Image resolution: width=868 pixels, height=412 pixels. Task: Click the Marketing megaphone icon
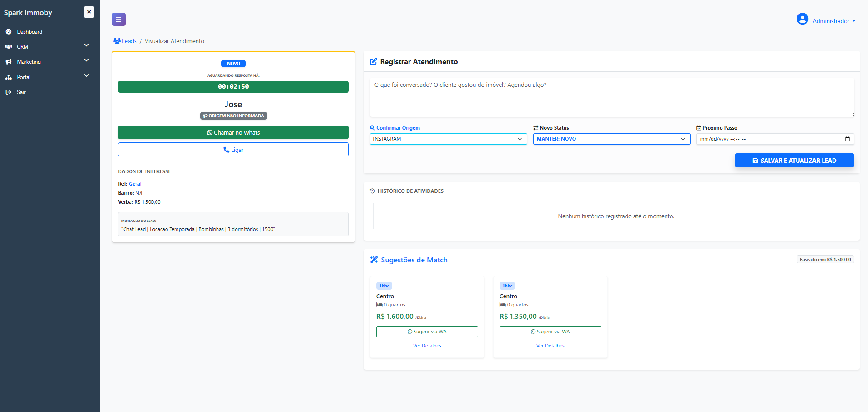(x=9, y=62)
